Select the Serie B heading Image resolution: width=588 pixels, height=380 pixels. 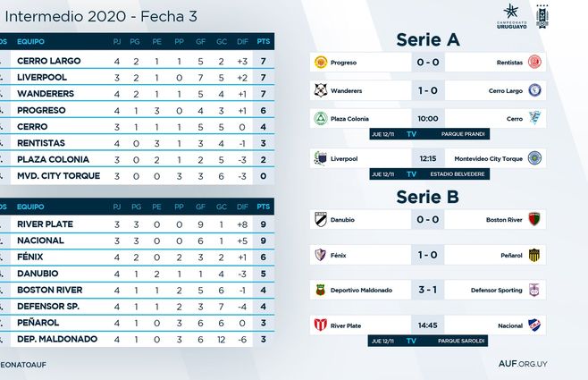[427, 197]
